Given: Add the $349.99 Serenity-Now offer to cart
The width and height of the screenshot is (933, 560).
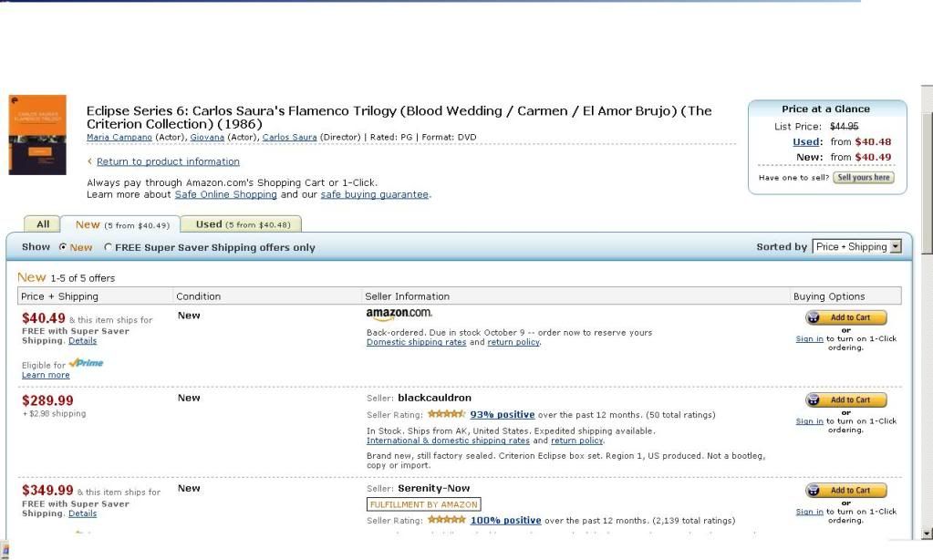Looking at the screenshot, I should (846, 491).
